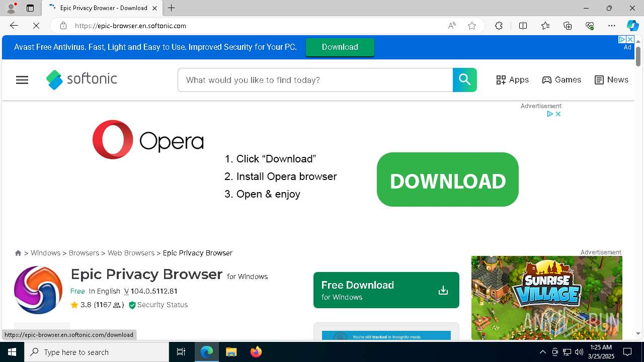644x362 pixels.
Task: Click the breadcrumb home icon
Action: (18, 253)
